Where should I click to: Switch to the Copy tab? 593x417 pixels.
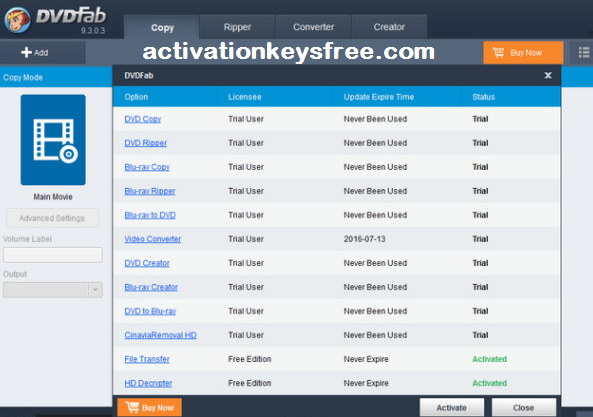162,27
